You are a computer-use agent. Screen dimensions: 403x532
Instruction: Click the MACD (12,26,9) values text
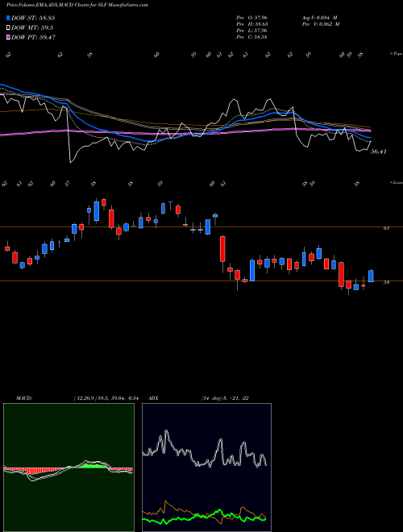point(105,398)
